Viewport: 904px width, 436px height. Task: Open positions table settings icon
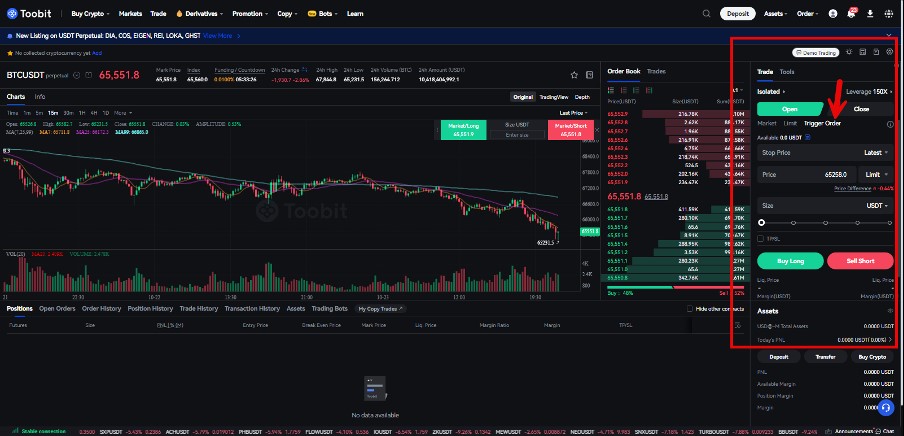click(x=737, y=325)
